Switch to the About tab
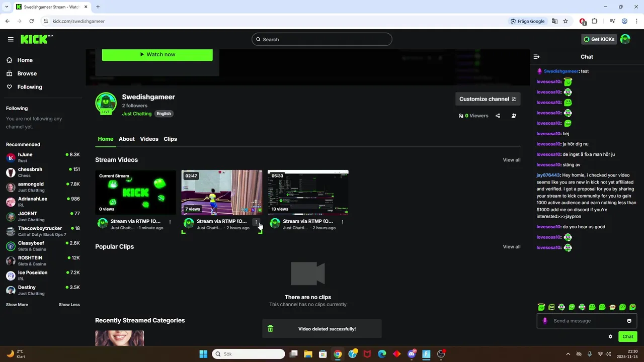 tap(126, 139)
